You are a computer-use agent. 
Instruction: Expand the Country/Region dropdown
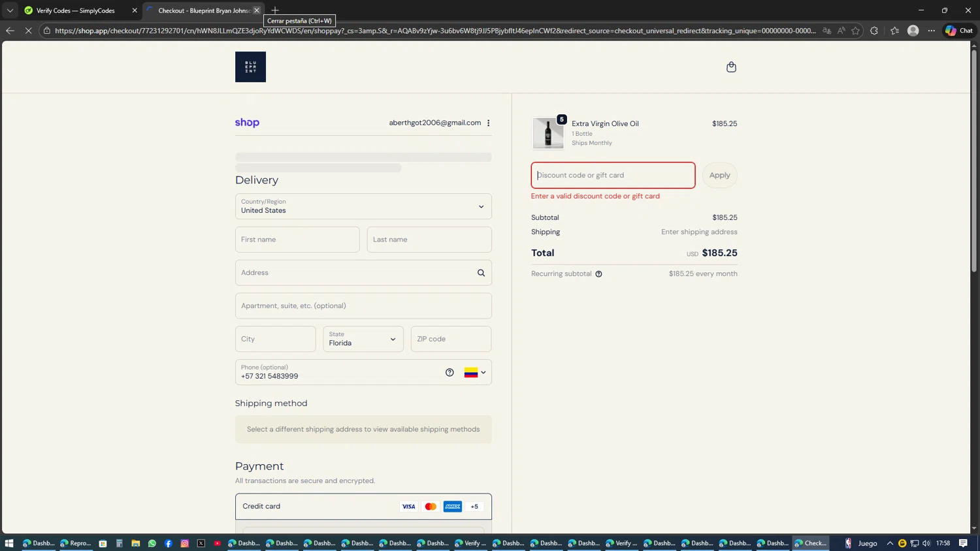[363, 206]
